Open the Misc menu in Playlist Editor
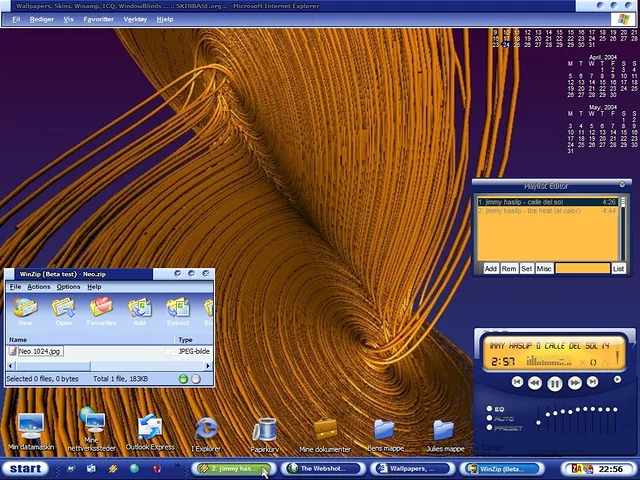This screenshot has height=480, width=640. 544,268
